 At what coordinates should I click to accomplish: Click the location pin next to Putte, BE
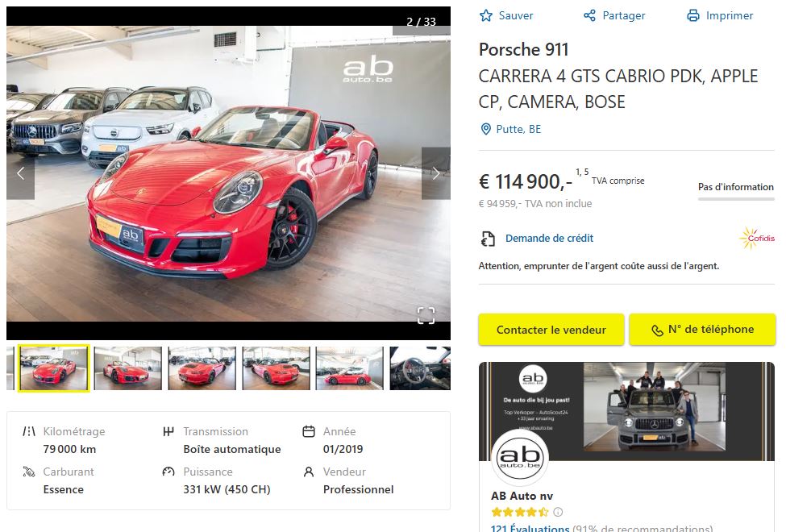click(486, 129)
